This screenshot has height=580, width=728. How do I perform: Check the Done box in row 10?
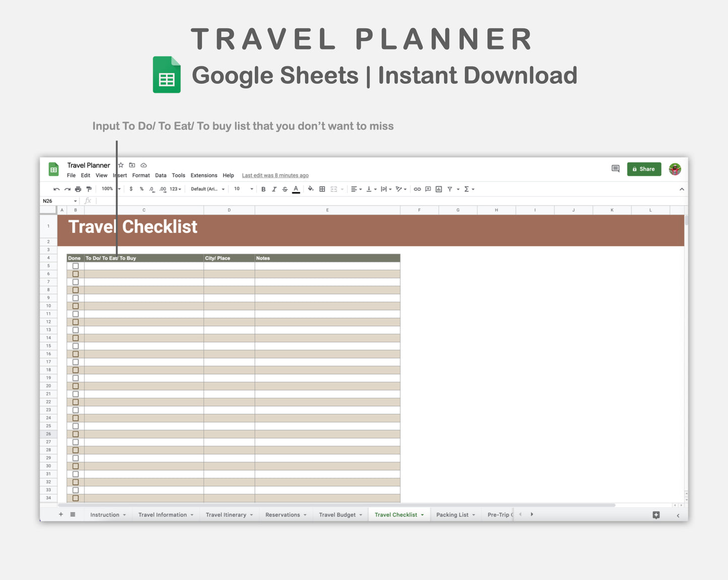tap(75, 306)
